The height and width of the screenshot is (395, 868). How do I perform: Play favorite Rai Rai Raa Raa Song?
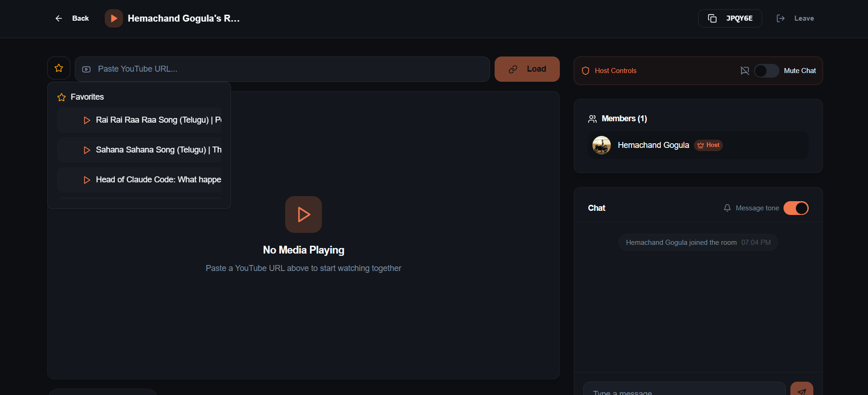(x=140, y=120)
